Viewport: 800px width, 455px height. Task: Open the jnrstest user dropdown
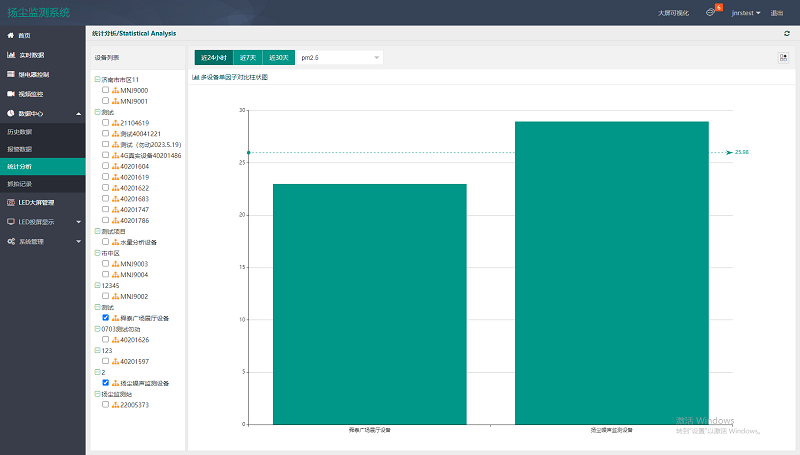(746, 13)
